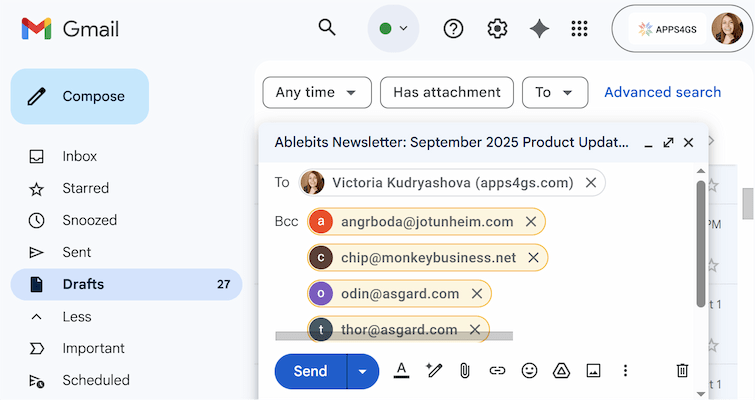Open the Gemini sparkle icon in header
This screenshot has height=400, width=755.
(x=539, y=29)
